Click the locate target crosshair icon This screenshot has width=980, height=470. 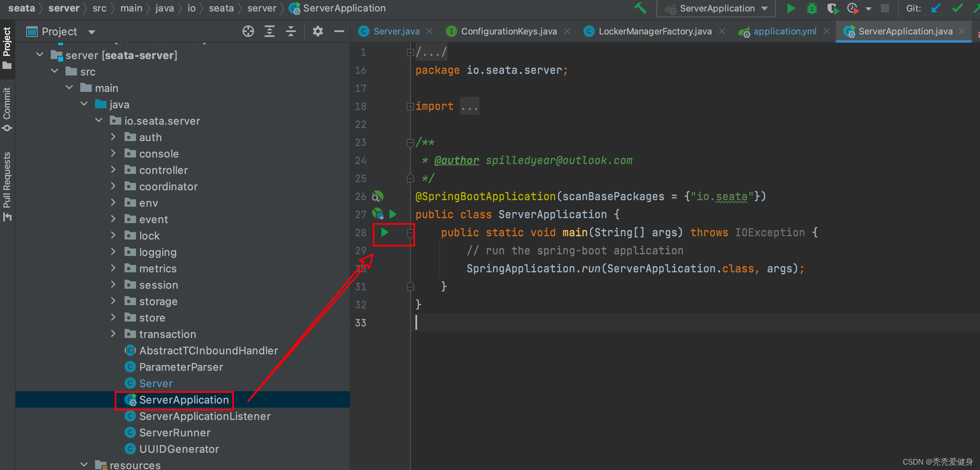click(248, 31)
